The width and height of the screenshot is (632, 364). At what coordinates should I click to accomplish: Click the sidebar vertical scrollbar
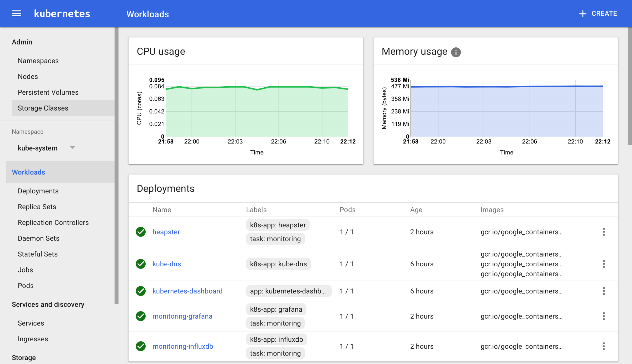click(x=116, y=165)
